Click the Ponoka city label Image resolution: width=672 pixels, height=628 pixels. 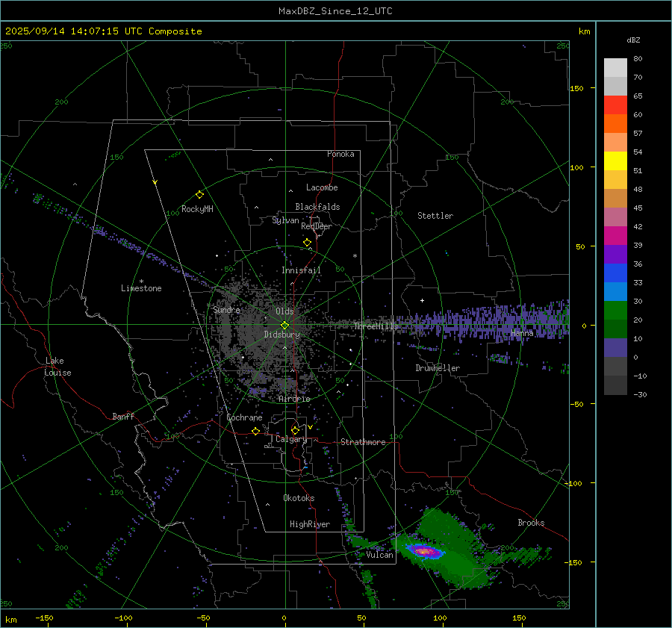[x=340, y=154]
